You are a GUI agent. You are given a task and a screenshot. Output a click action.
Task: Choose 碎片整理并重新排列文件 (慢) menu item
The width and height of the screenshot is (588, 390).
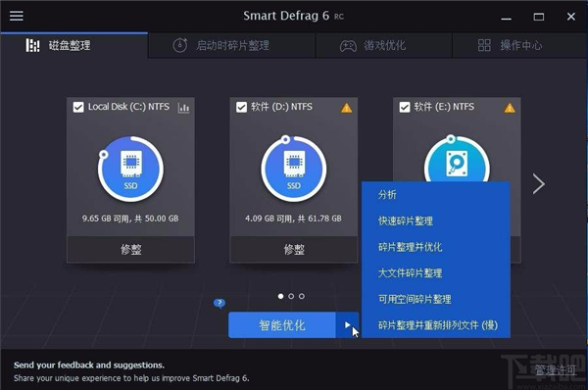coord(436,325)
